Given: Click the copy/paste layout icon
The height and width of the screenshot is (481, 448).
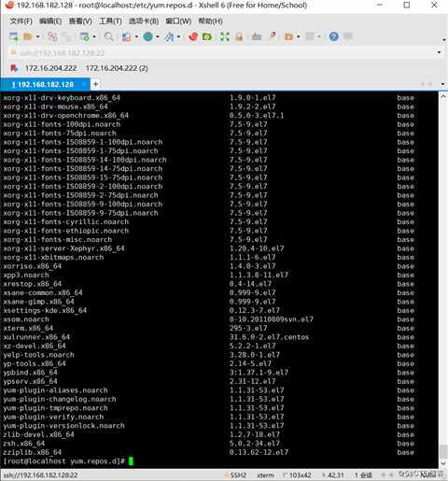Looking at the screenshot, I should pyautogui.click(x=127, y=36).
